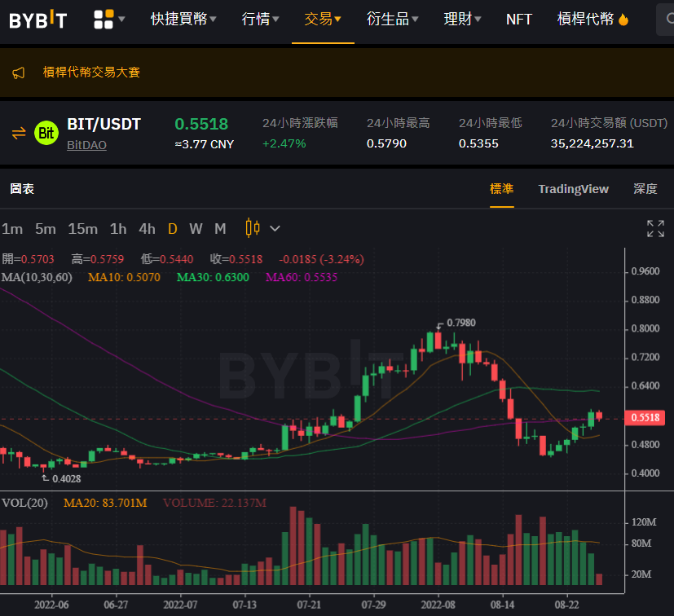Viewport: 674px width, 616px height.
Task: Expand chart to fullscreen
Action: coord(655,228)
